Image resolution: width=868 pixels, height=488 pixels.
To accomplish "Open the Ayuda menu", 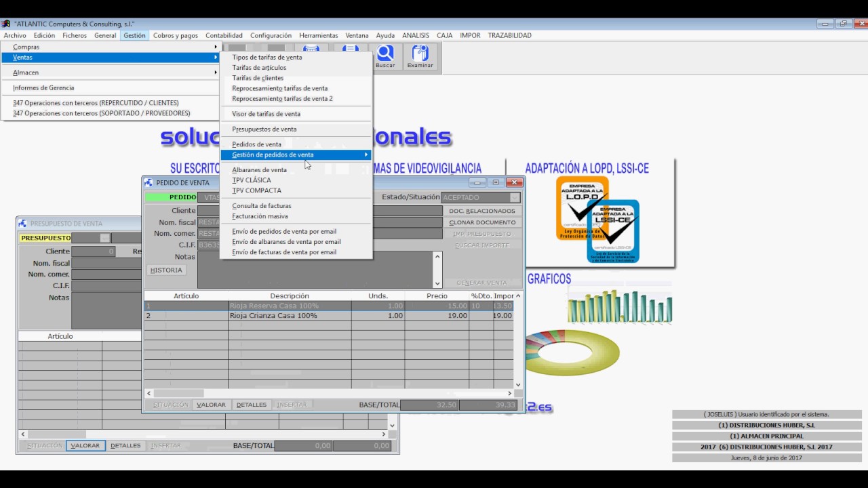I will coord(385,35).
